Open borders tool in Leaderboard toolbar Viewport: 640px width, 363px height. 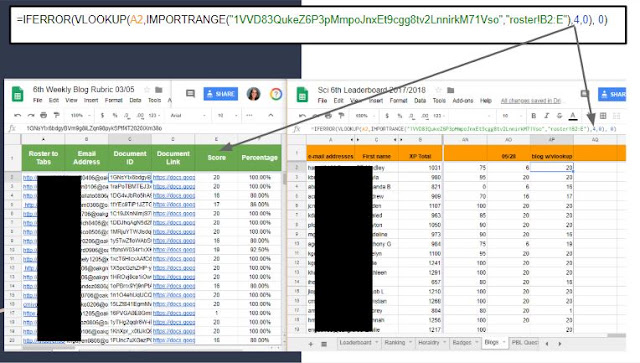603,116
